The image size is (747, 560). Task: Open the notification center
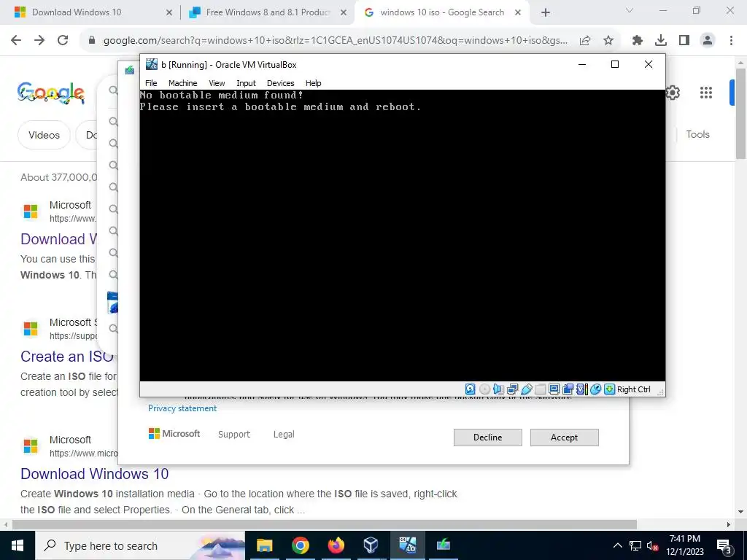click(724, 546)
